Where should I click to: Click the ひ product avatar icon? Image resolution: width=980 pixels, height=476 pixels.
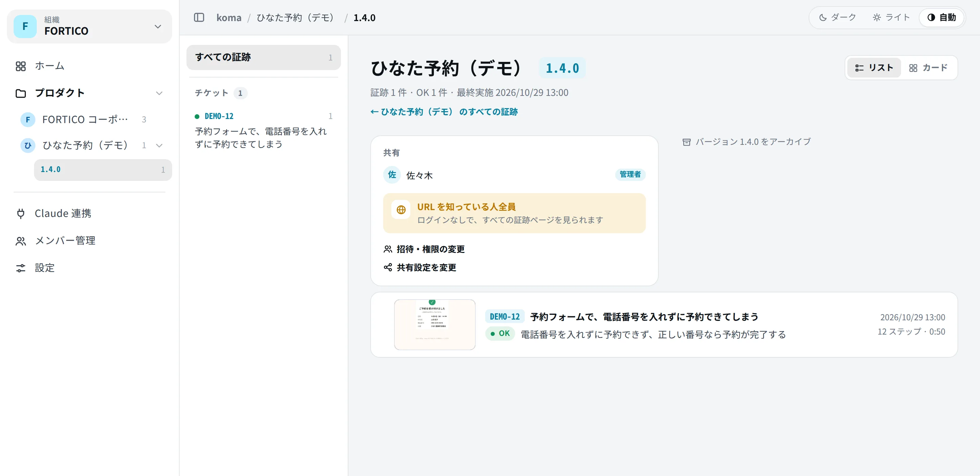click(x=28, y=145)
